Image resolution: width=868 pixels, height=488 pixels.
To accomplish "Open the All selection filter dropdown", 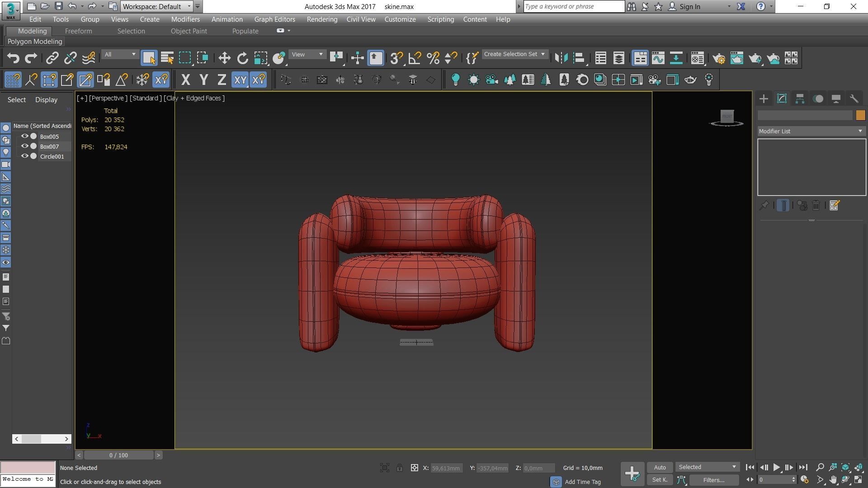I will (x=120, y=54).
